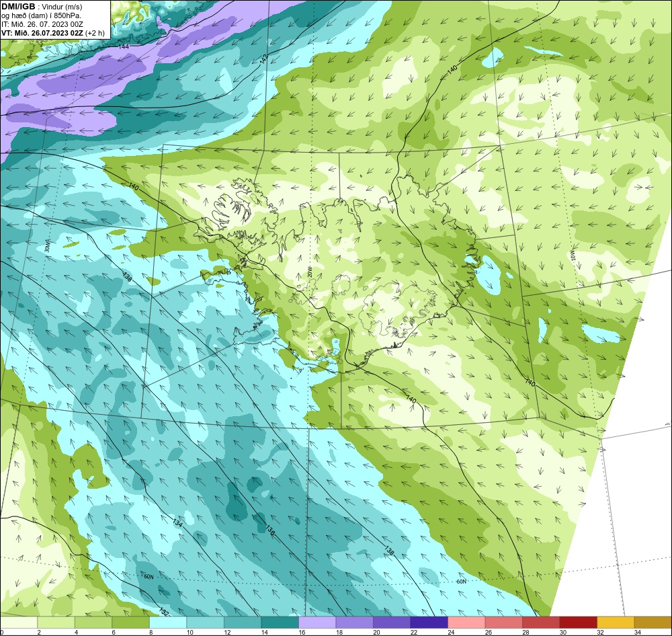Screen dimensions: 672x636
Task: Select the 20–22 m/s violet legend swatch
Action: point(392,622)
